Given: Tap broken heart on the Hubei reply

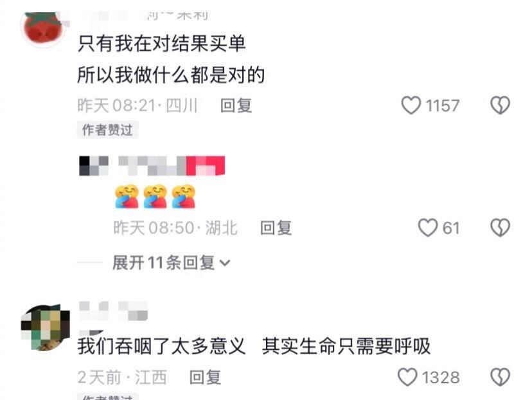Looking at the screenshot, I should coord(500,228).
